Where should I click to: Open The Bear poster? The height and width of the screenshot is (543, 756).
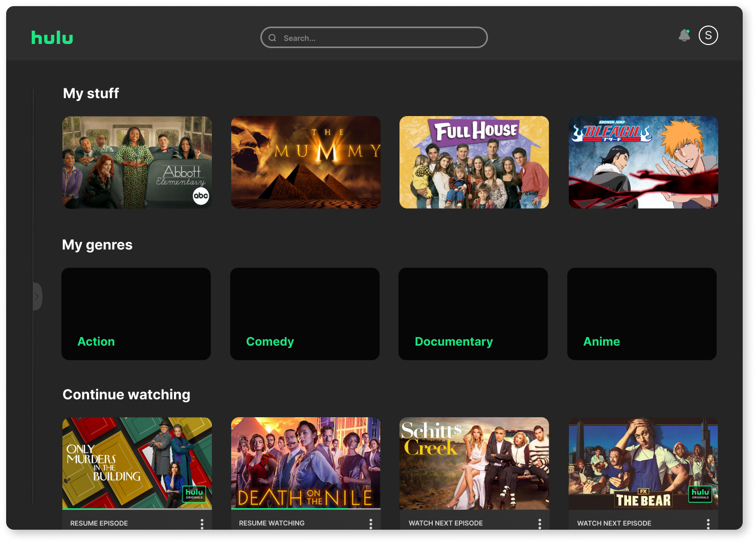click(x=643, y=463)
